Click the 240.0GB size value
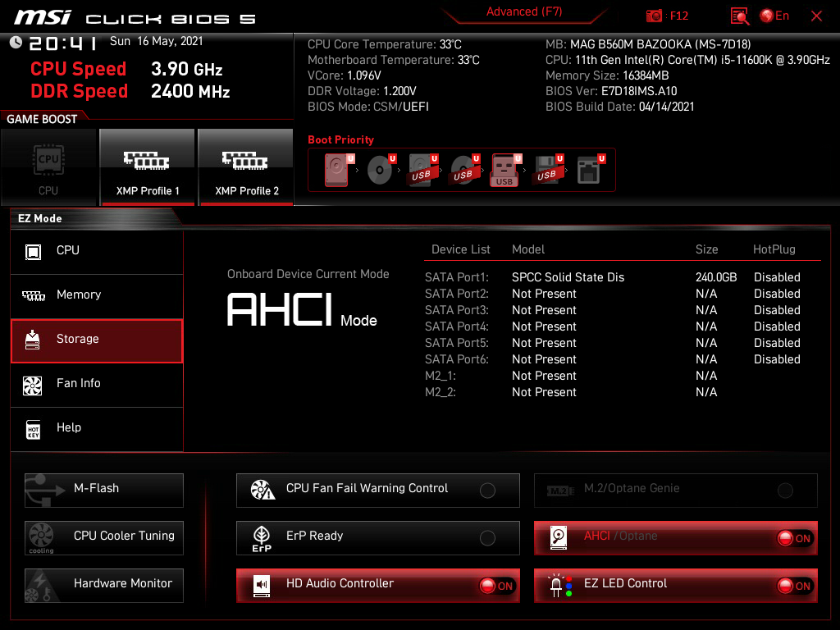This screenshot has height=630, width=840. 715,277
